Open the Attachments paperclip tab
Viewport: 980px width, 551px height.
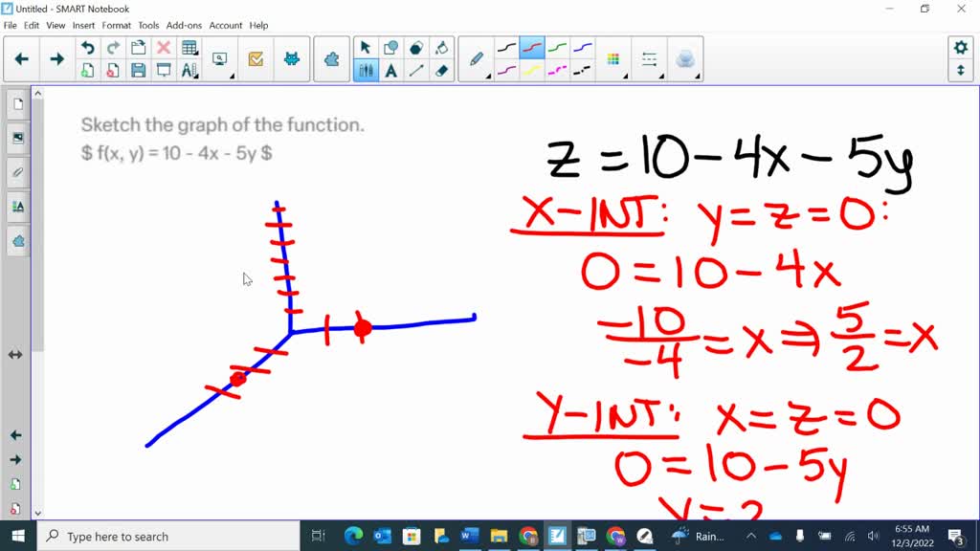click(17, 172)
